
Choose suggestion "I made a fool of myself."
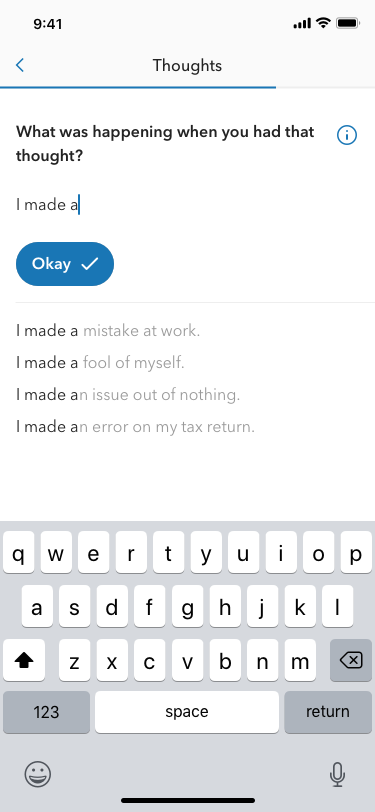[100, 362]
